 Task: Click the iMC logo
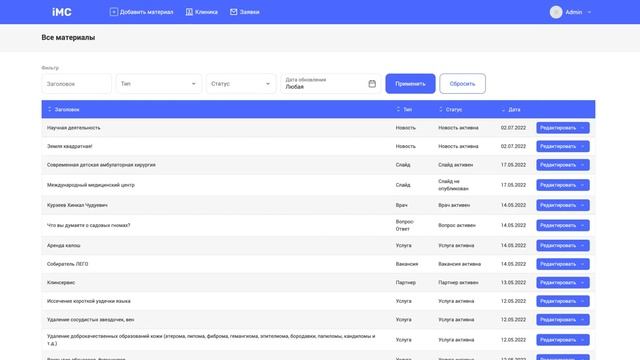tap(62, 12)
